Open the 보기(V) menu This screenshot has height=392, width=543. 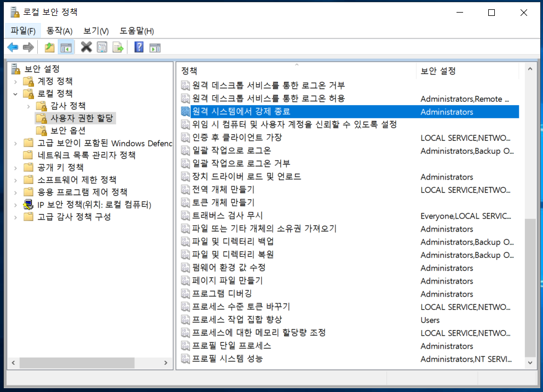tap(96, 31)
